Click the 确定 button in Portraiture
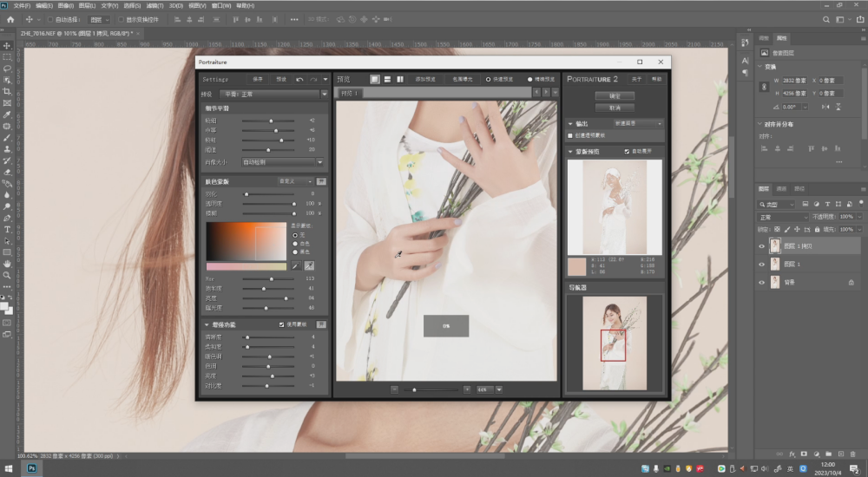The height and width of the screenshot is (477, 868). click(615, 95)
